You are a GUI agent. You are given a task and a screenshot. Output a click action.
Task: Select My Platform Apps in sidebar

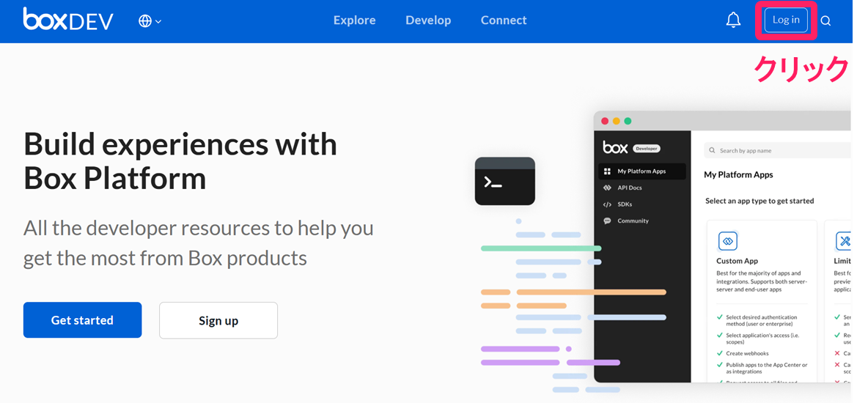[x=641, y=171]
